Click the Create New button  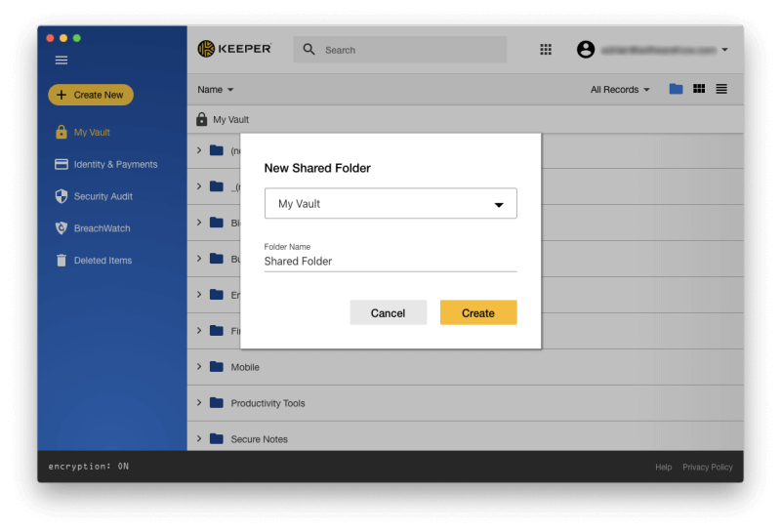91,95
